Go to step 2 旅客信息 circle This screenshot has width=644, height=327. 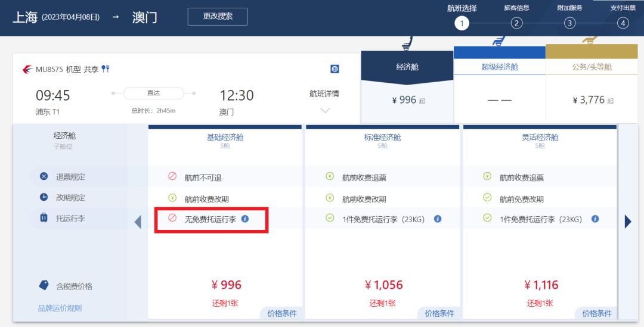[x=516, y=23]
